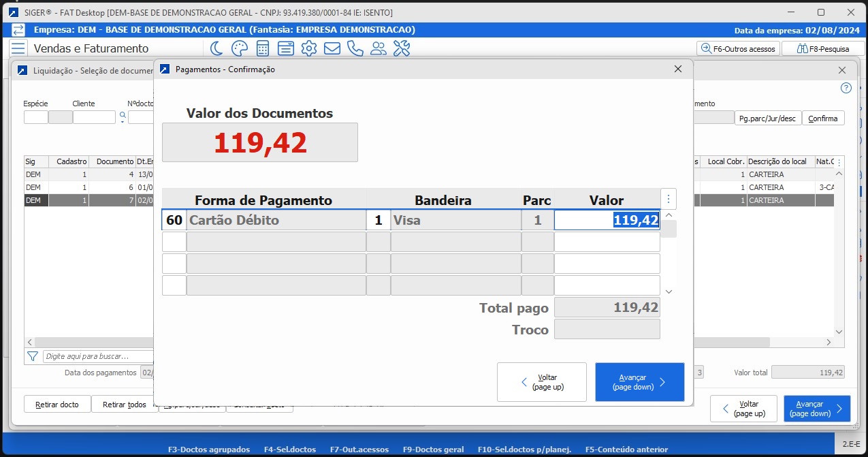Open the hamburger menu beside Vendas e Faturamento
Screen dimensions: 868x457
18,48
